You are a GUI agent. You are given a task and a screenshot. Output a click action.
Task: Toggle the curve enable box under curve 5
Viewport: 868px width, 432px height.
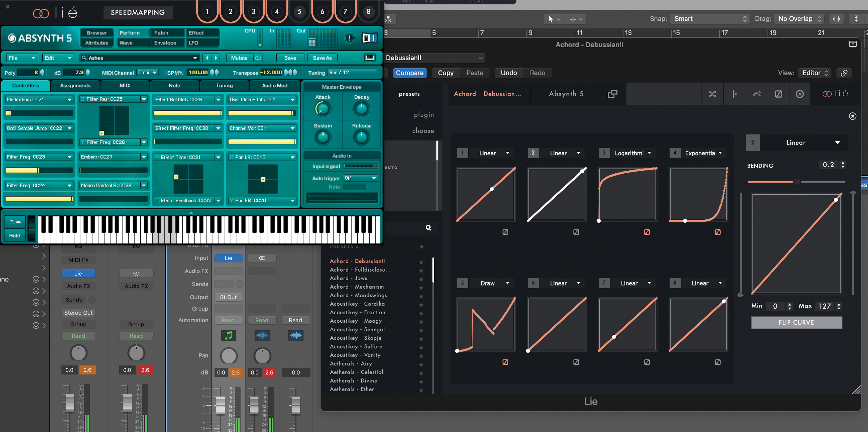tap(505, 362)
